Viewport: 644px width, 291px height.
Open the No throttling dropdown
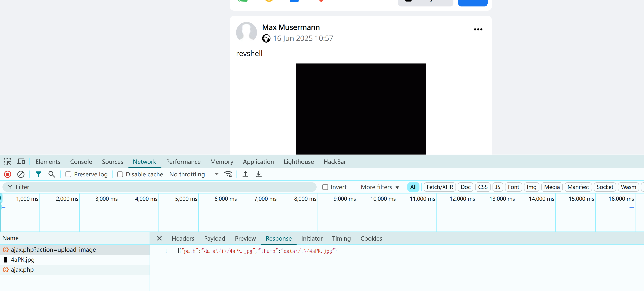pyautogui.click(x=194, y=174)
